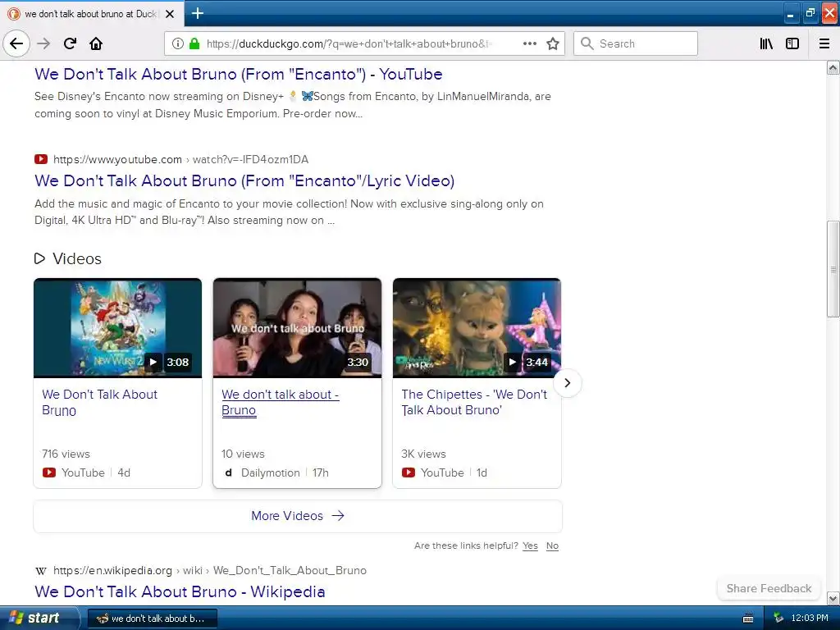
Task: Click the YouTube favicon beside the lyric video URL
Action: coord(41,159)
